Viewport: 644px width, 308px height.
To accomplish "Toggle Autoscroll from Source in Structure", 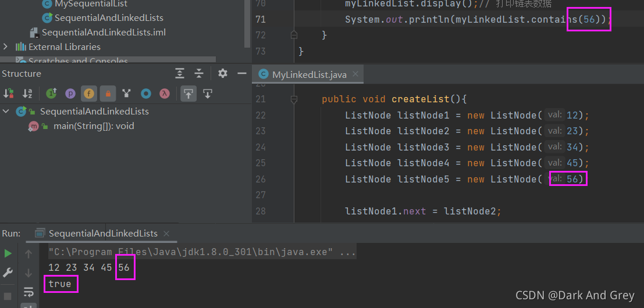I will pos(208,94).
